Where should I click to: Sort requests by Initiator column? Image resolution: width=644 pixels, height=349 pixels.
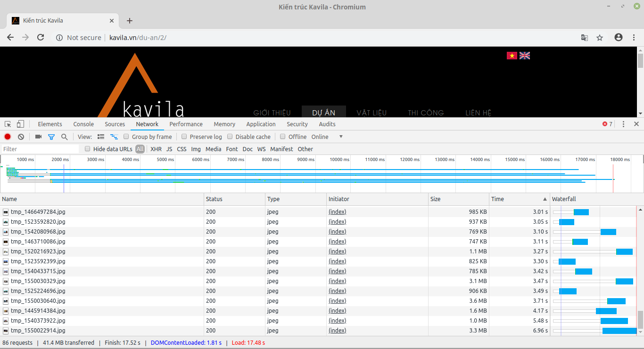(x=377, y=199)
